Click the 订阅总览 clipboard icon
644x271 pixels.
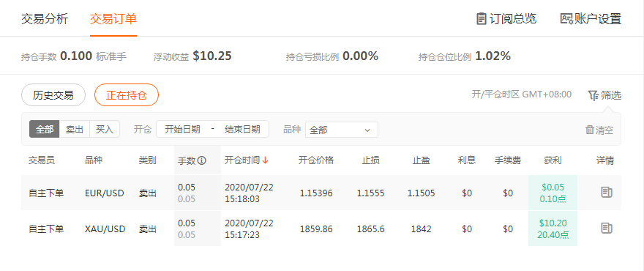point(482,19)
